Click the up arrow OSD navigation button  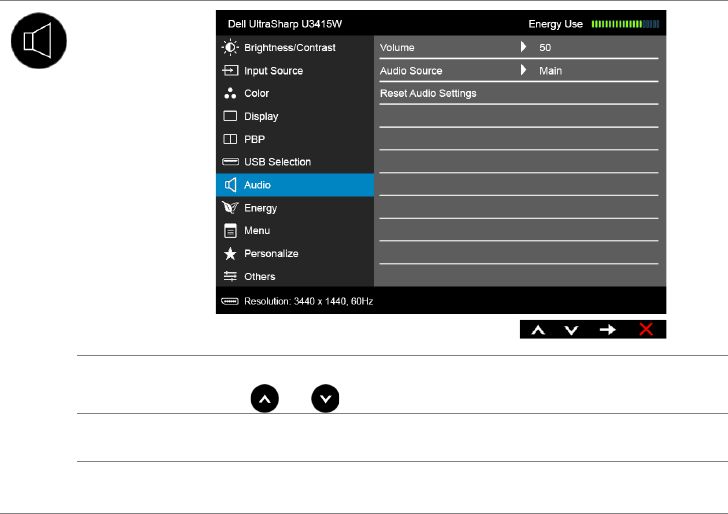pos(538,330)
